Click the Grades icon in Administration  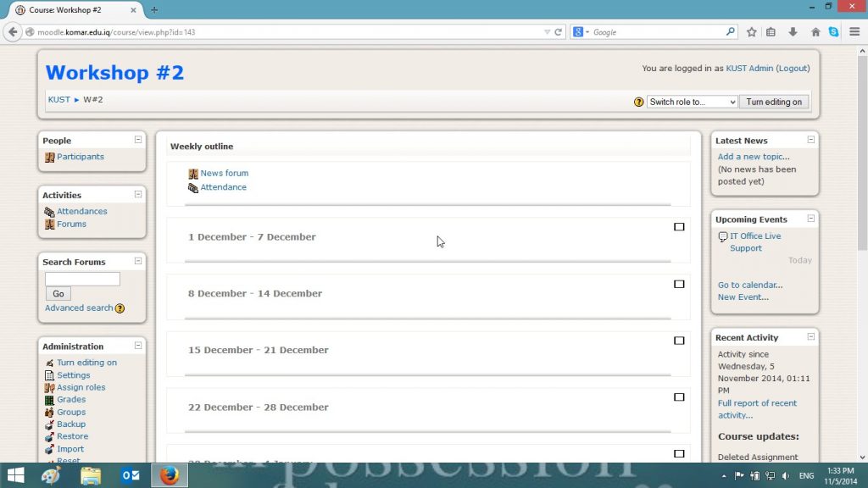tap(50, 400)
